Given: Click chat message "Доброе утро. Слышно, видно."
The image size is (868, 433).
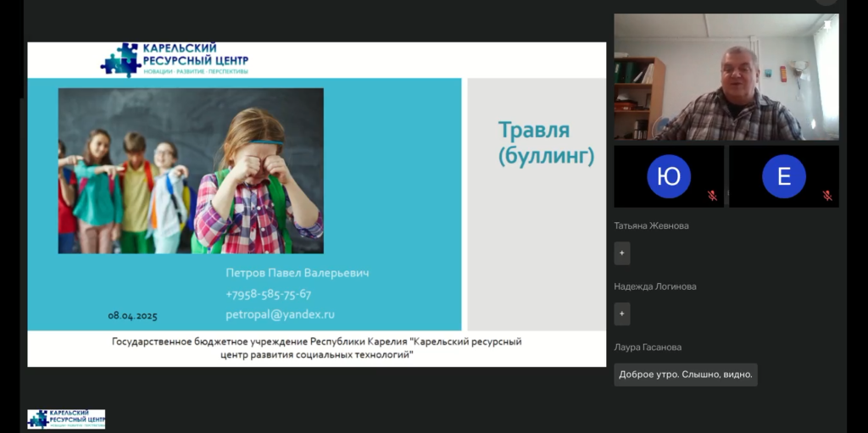Looking at the screenshot, I should click(685, 375).
